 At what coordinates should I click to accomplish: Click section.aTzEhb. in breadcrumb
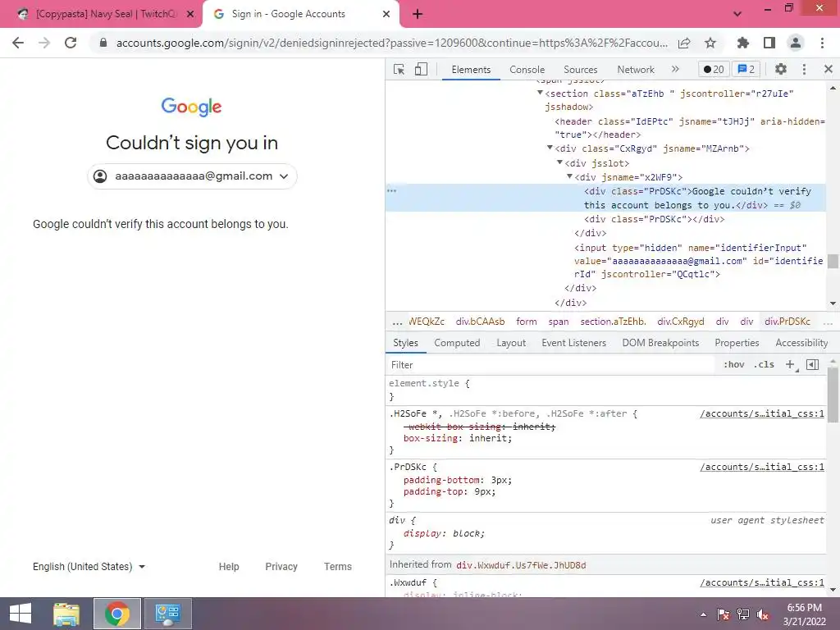click(613, 322)
